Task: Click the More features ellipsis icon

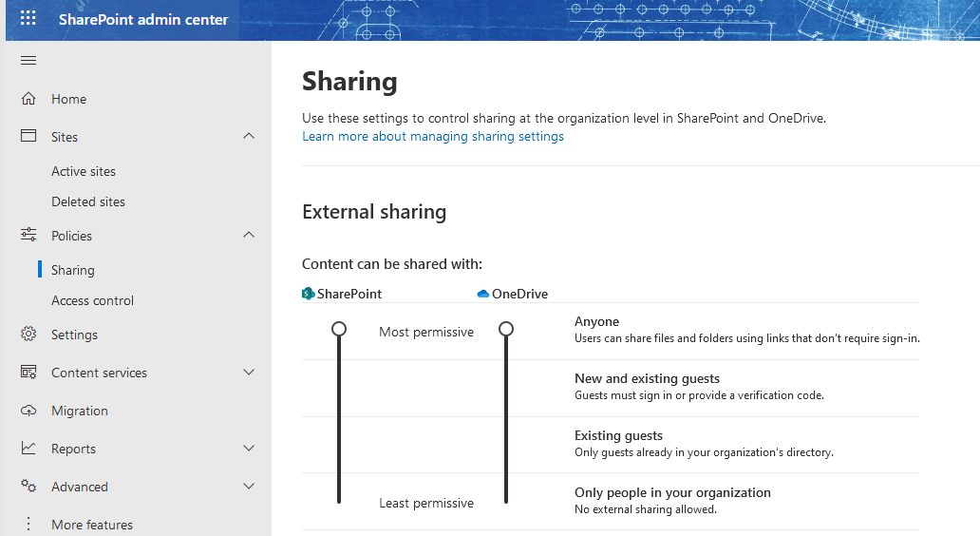Action: pyautogui.click(x=28, y=524)
